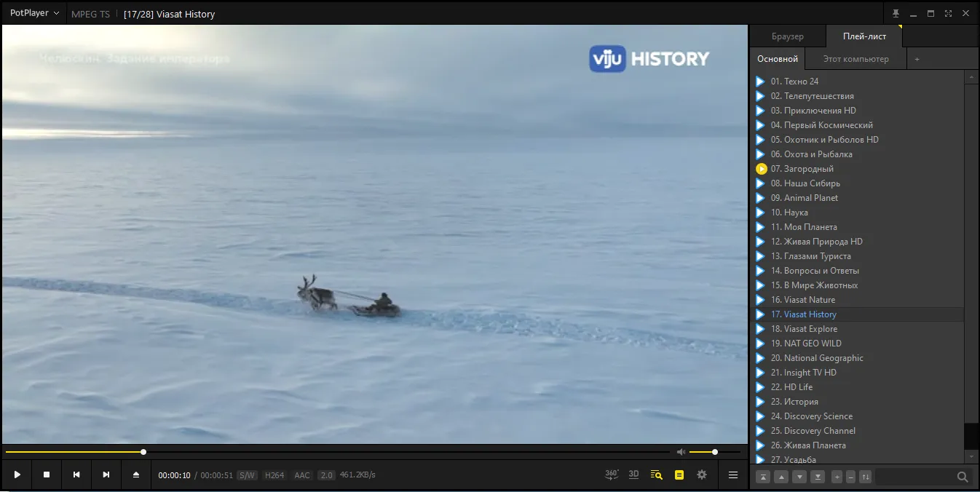Play channel 01. Техно 24
This screenshot has width=980, height=492.
[x=857, y=82]
